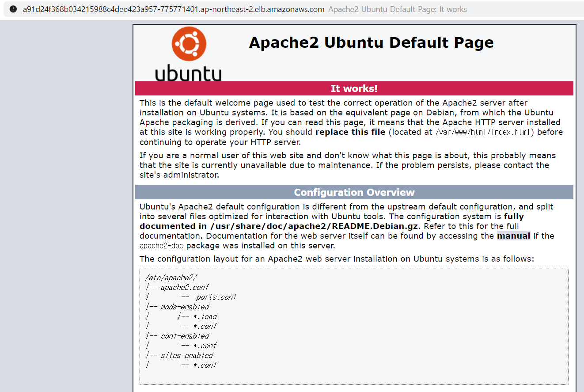Click the Ubuntu logo image
This screenshot has height=392, width=584.
[x=189, y=54]
